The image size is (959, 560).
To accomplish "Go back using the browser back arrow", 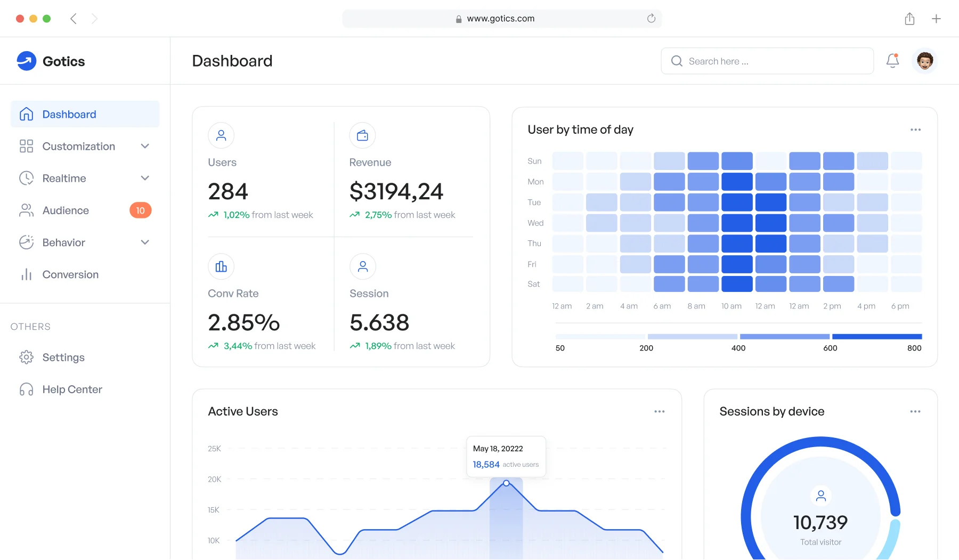I will click(x=74, y=19).
